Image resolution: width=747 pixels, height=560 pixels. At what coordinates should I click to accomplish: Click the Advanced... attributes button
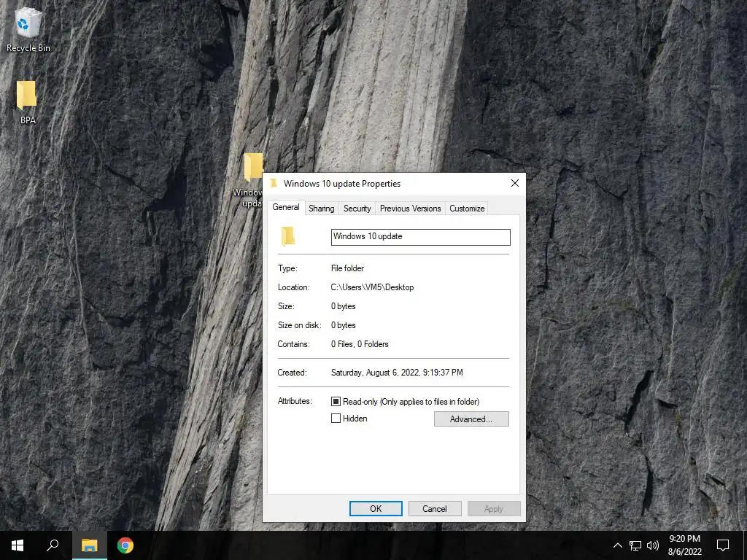[471, 419]
